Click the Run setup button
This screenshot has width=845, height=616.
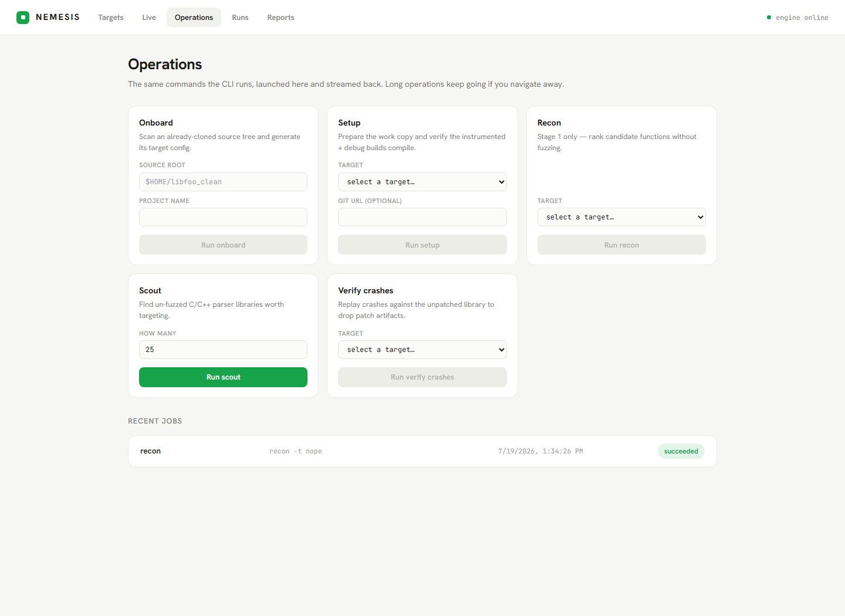click(422, 245)
